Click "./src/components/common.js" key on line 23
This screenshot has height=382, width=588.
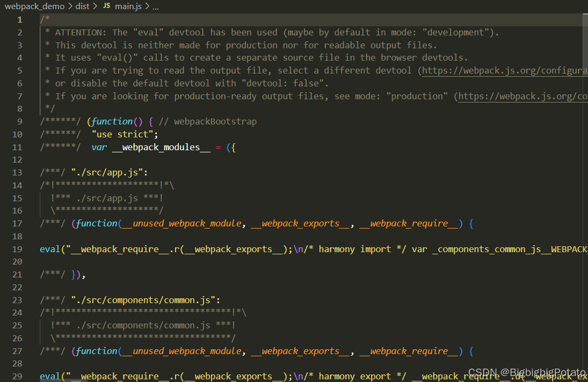143,300
